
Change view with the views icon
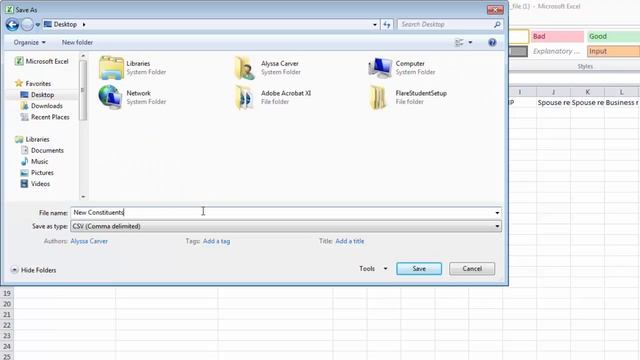pos(459,42)
